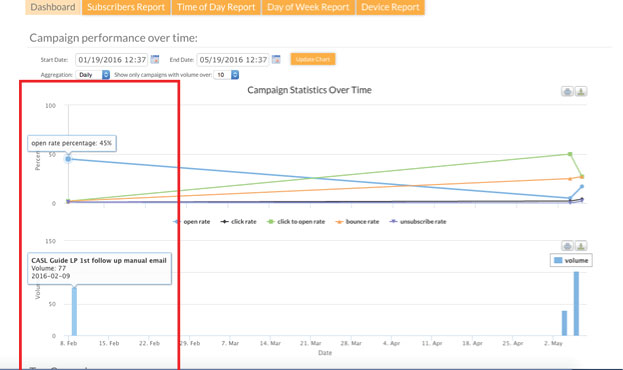Select the shorter May volume bar

coord(564,323)
